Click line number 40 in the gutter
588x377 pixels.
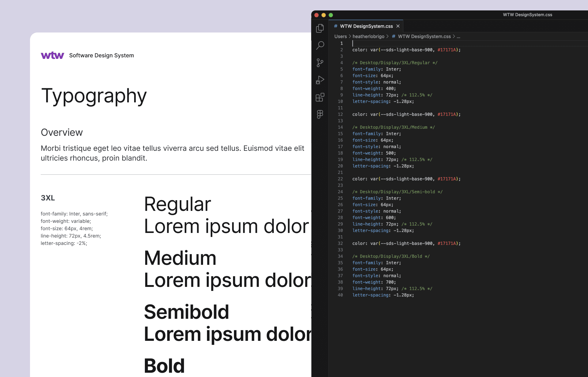pos(340,295)
